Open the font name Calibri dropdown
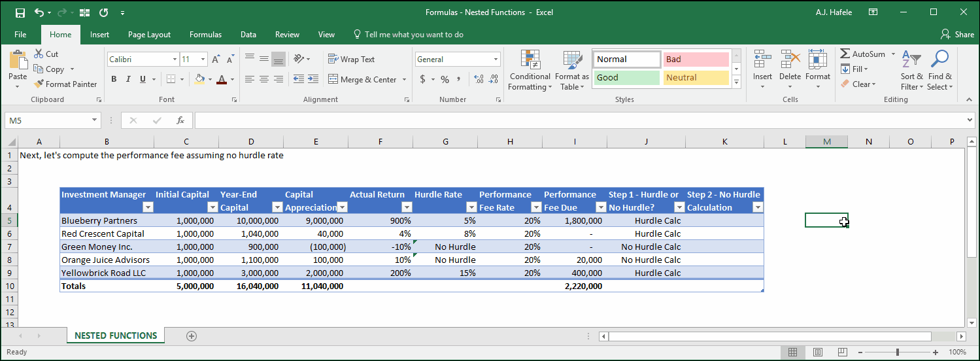This screenshot has width=980, height=361. point(175,60)
